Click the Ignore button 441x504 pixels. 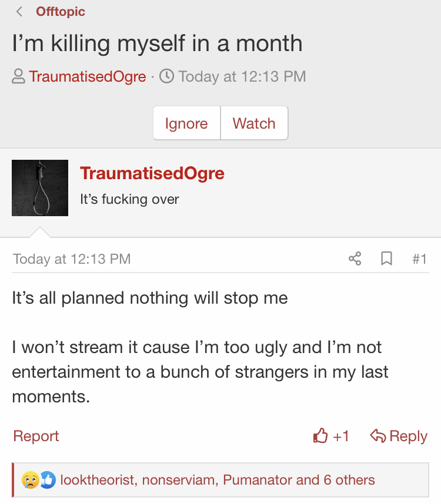[x=186, y=123]
